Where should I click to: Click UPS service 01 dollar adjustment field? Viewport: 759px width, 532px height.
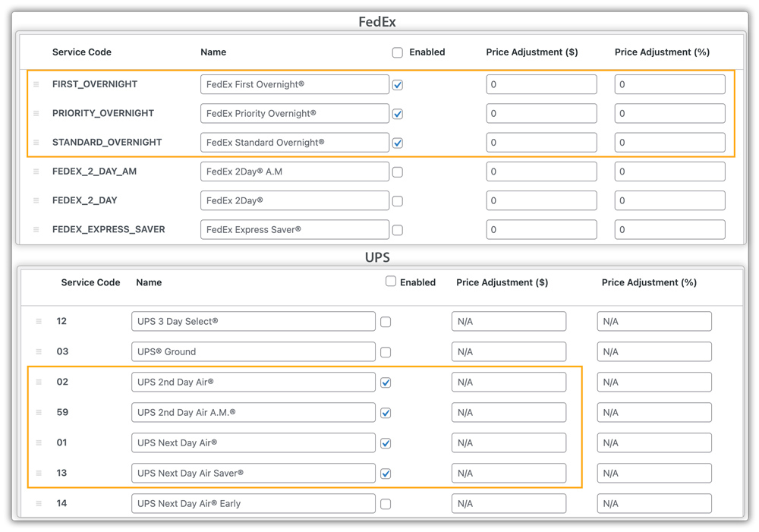click(509, 443)
